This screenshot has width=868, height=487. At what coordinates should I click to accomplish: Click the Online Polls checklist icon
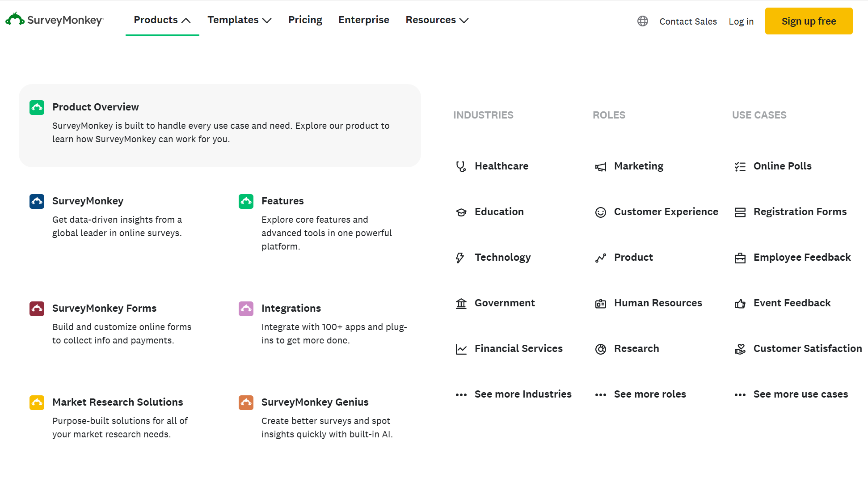click(740, 167)
